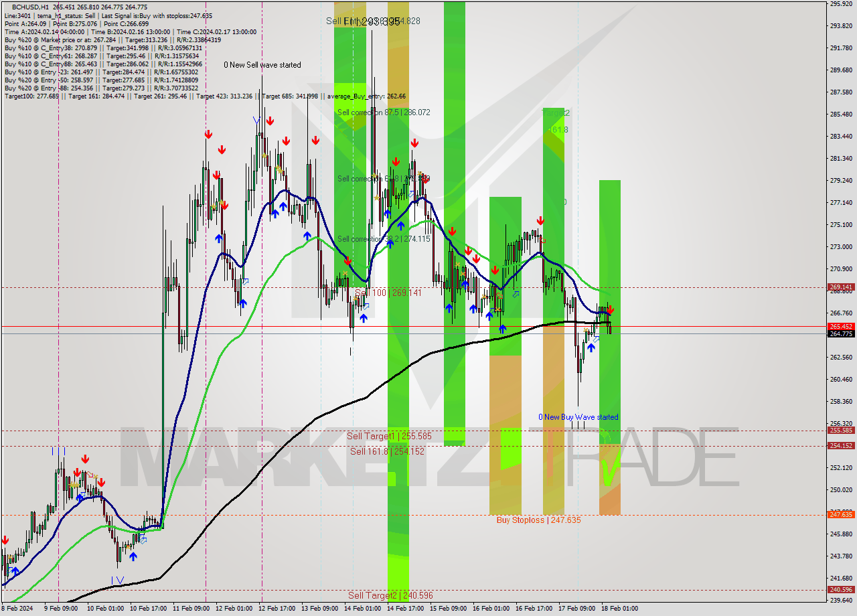The image size is (857, 616).
Task: Click the red 240.596 price tag on axis
Action: pos(841,589)
